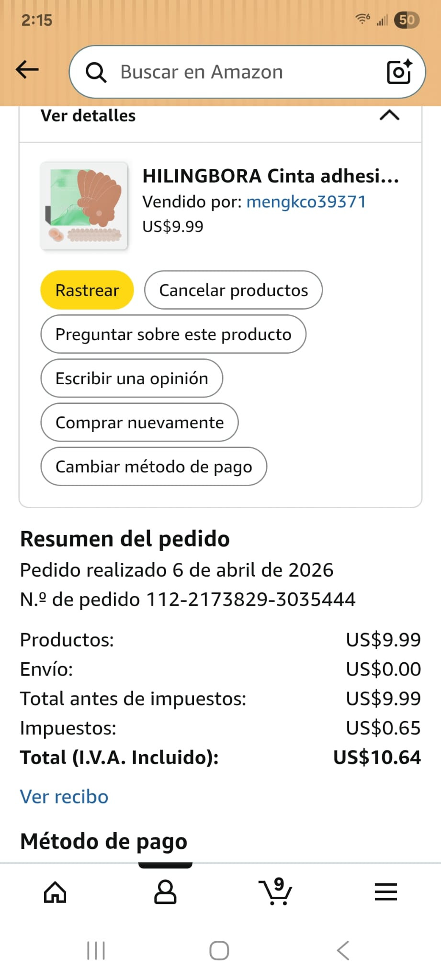Go to Amazon home tab
441x980 pixels.
(x=55, y=892)
